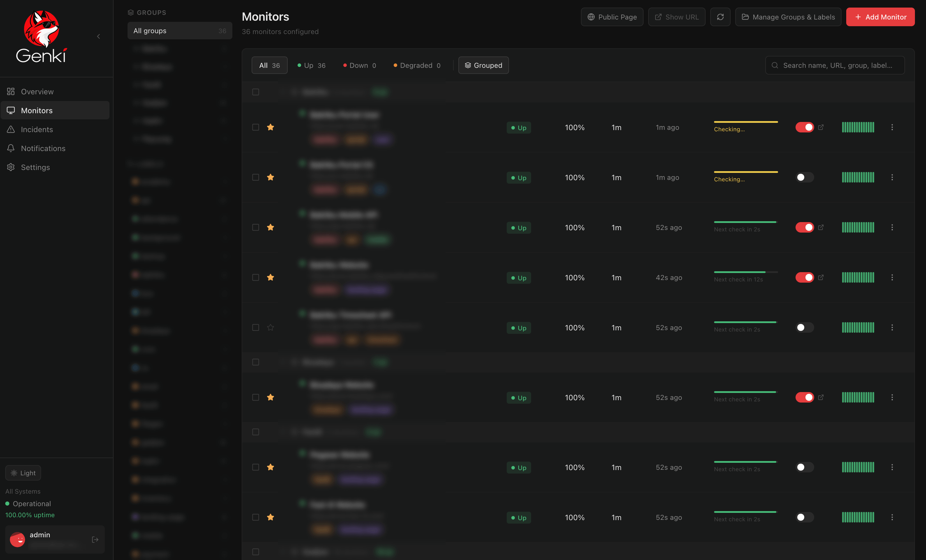This screenshot has height=560, width=926.
Task: Open the external link icon beside the enabled Checking row toggle
Action: click(821, 127)
